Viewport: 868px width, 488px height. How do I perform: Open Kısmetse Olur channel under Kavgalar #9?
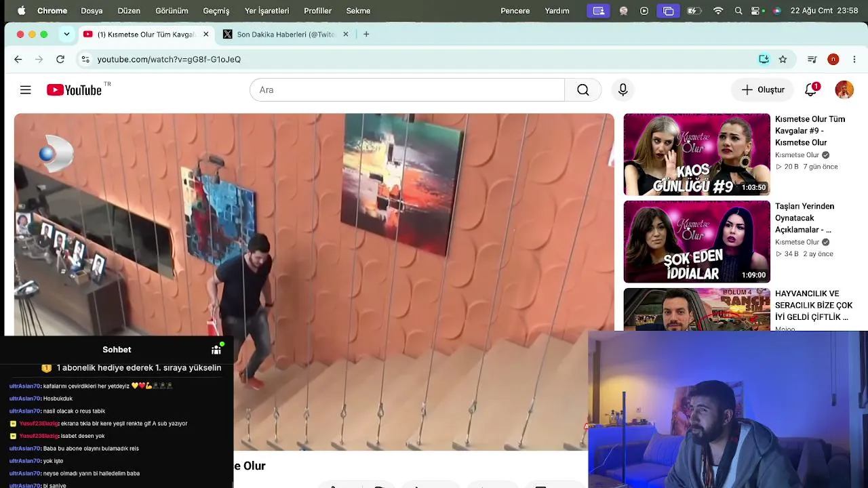(x=797, y=155)
